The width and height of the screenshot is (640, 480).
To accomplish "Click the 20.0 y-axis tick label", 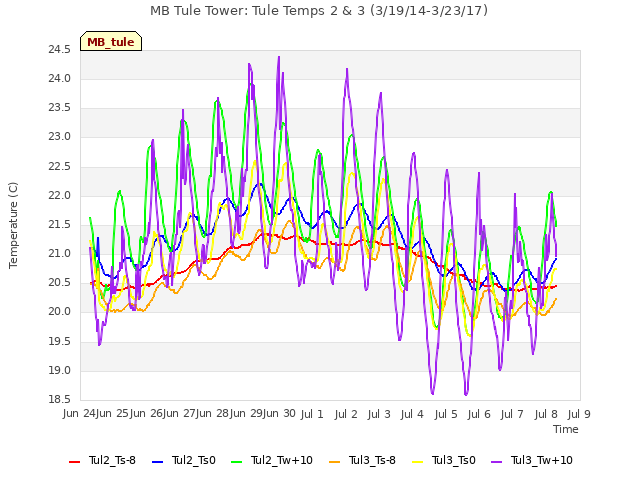I will click(60, 312).
